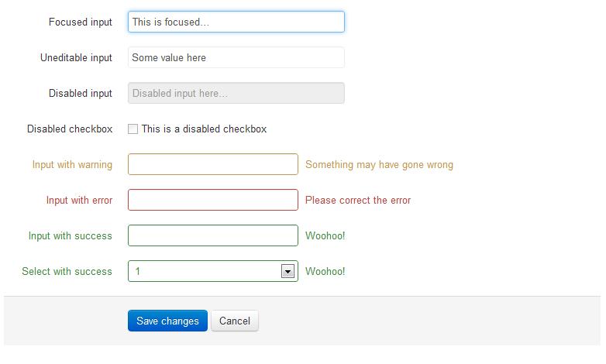
Task: Click the select box showing value 1
Action: pyautogui.click(x=213, y=271)
